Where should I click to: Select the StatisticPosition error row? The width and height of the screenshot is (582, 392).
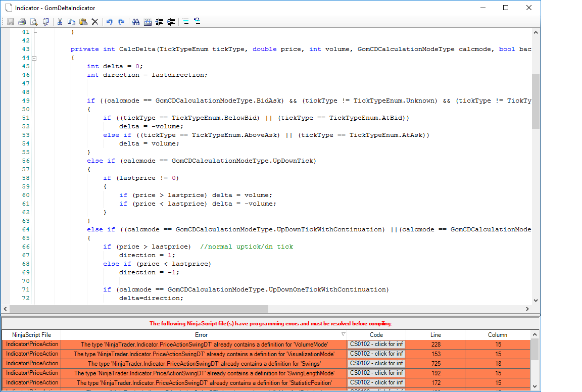pyautogui.click(x=266, y=383)
